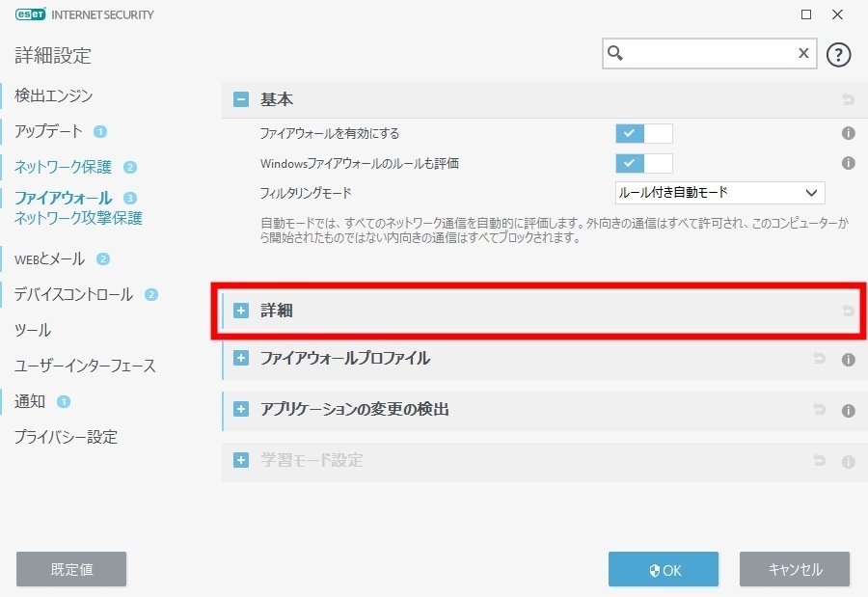Toggle Windowsファイアウォールのルールも評価 switch
The width and height of the screenshot is (868, 597).
coord(644,163)
